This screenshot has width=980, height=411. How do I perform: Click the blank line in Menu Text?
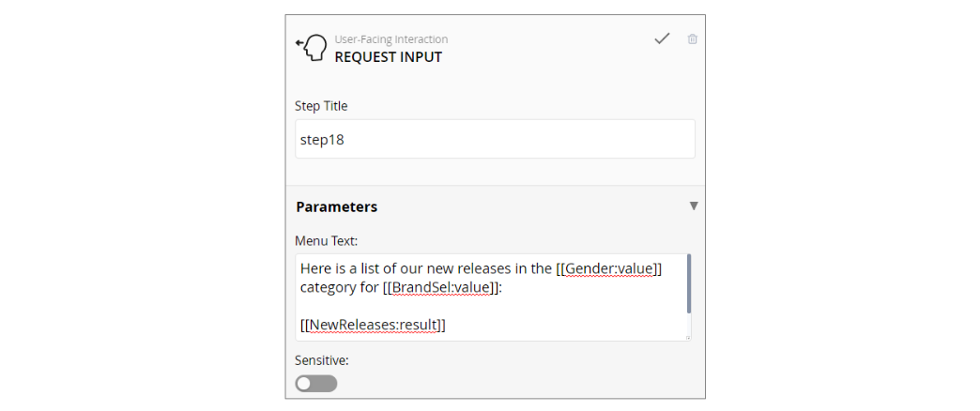coord(469,306)
